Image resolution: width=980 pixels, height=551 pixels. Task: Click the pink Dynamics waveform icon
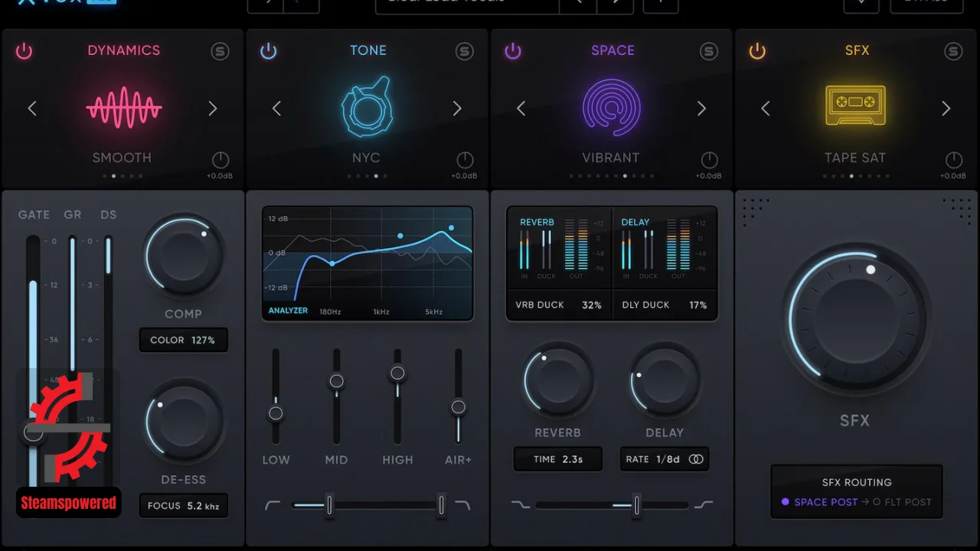click(x=124, y=109)
